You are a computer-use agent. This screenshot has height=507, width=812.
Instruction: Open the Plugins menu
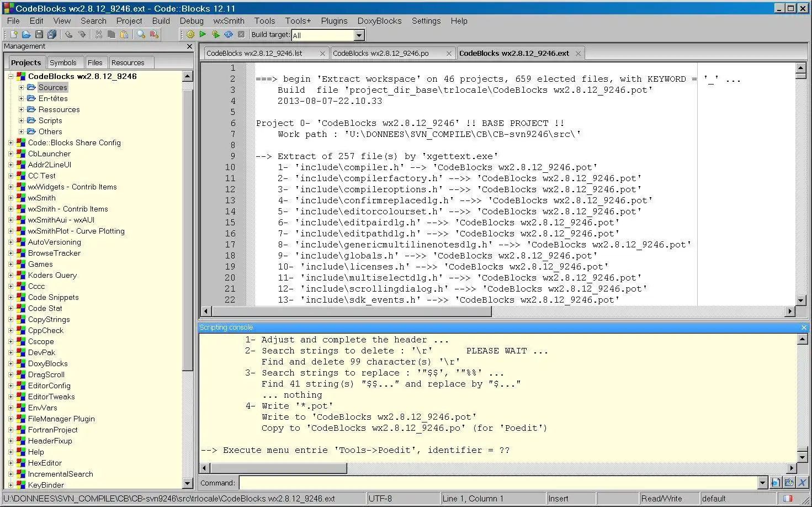coord(334,21)
